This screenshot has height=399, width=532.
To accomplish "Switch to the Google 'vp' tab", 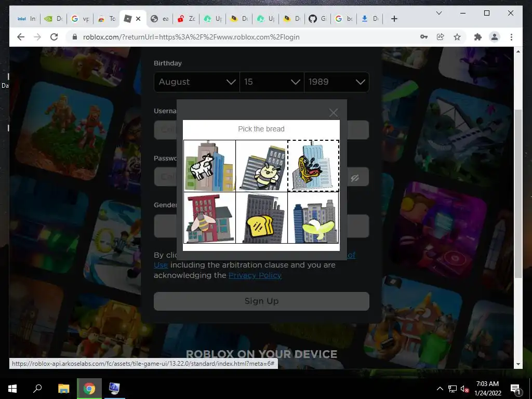I will [80, 19].
